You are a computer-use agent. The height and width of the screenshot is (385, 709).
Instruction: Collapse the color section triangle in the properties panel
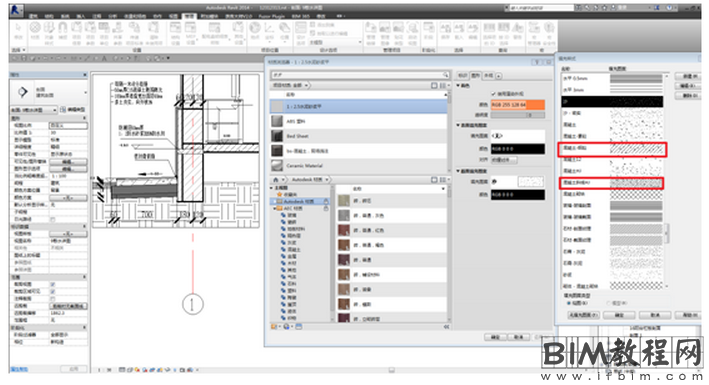tap(458, 85)
